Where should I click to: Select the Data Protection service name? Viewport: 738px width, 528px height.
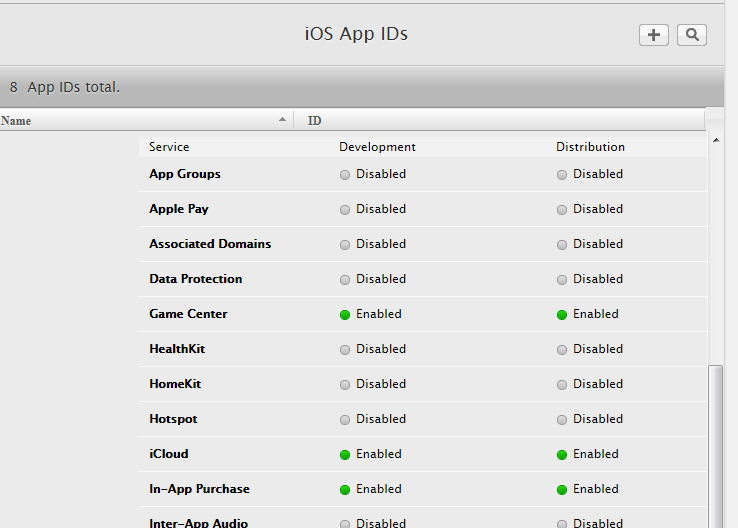196,279
